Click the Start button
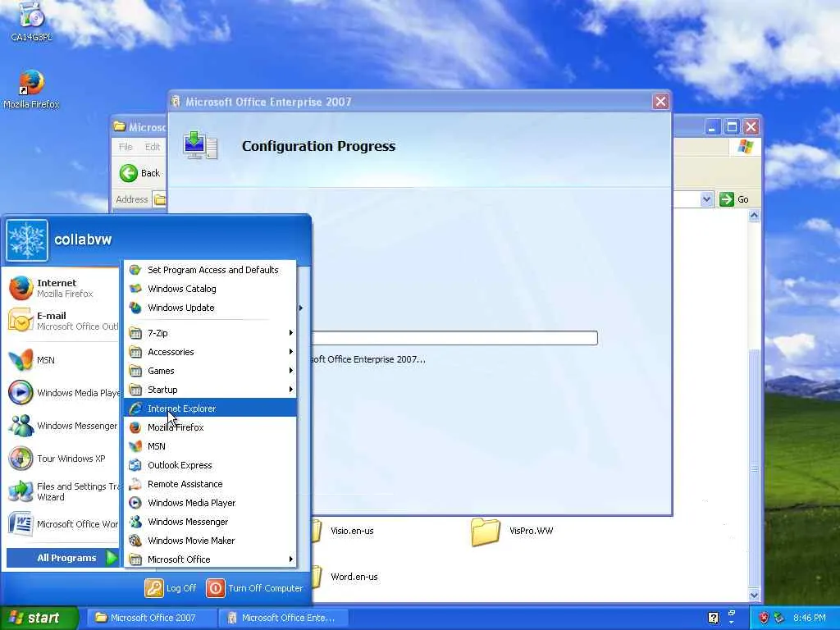 point(39,618)
